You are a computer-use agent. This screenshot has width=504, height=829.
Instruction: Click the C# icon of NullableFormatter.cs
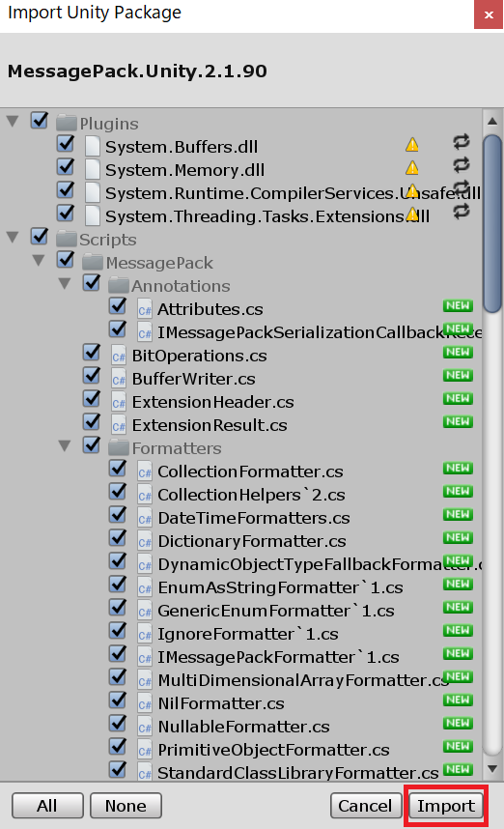(x=144, y=727)
